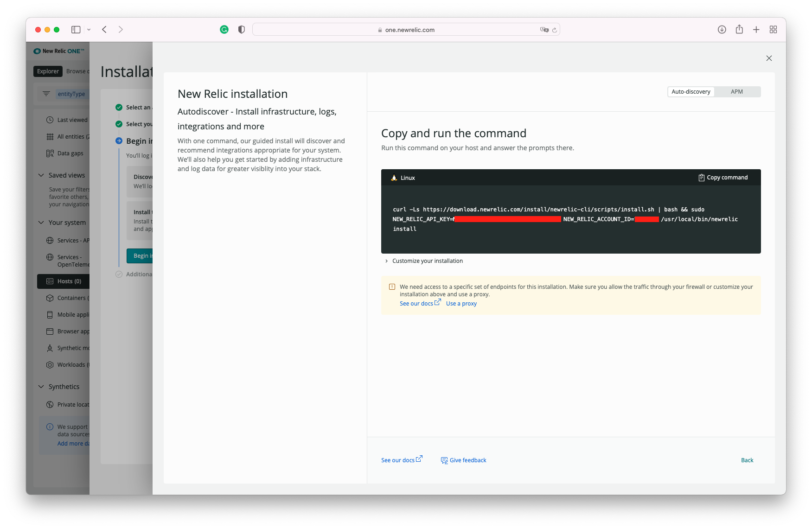
Task: Open See our docs link in footer
Action: 402,460
